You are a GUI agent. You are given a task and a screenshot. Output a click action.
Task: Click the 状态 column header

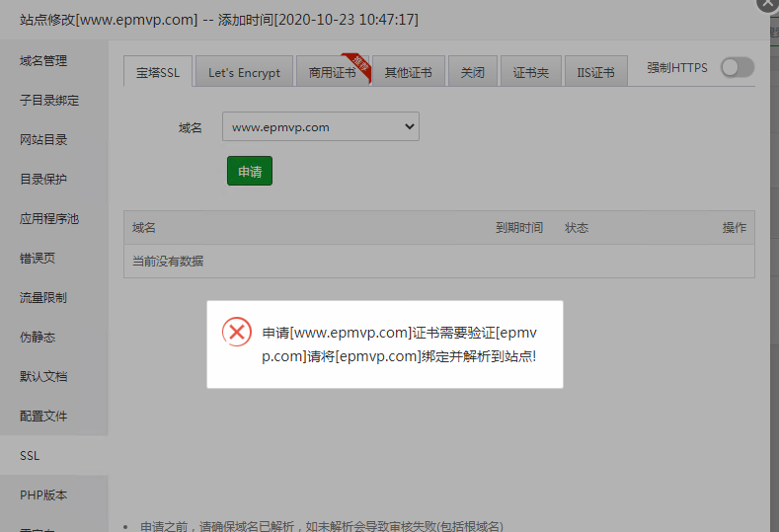577,227
